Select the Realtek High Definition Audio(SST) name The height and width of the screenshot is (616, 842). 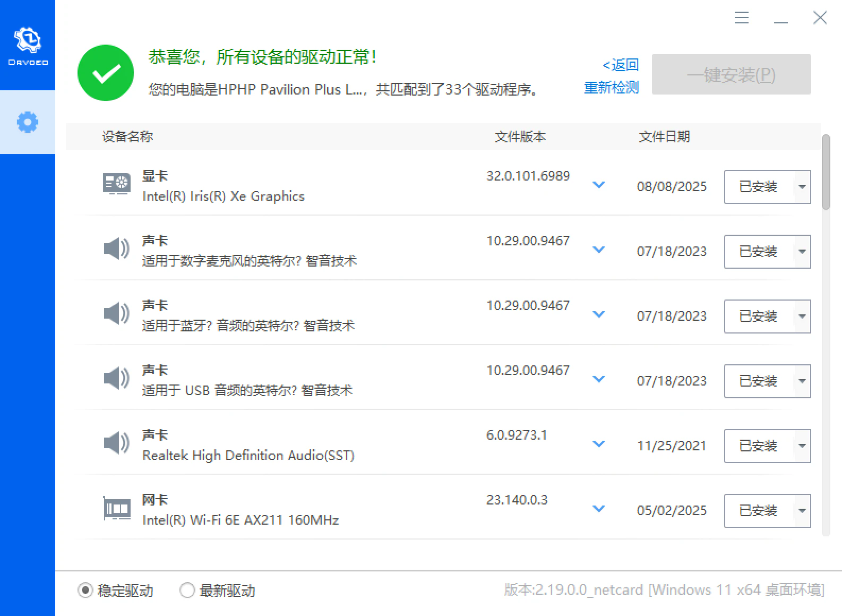point(248,456)
